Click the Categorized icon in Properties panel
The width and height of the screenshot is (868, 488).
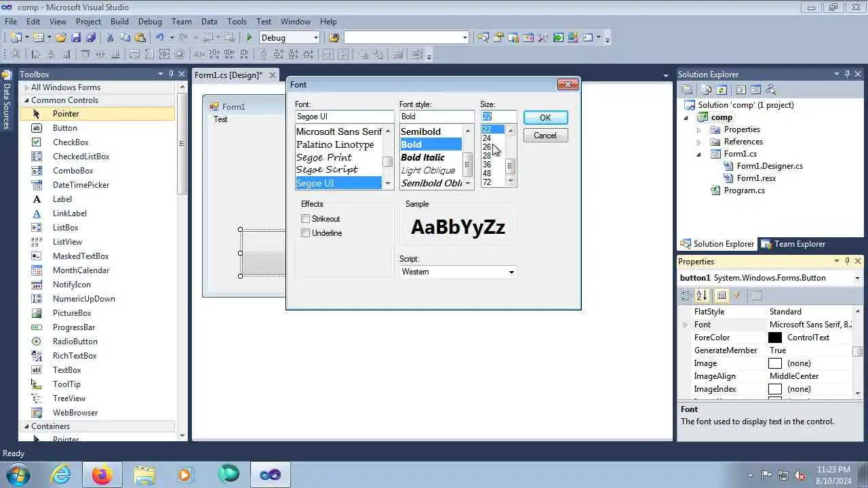[686, 296]
